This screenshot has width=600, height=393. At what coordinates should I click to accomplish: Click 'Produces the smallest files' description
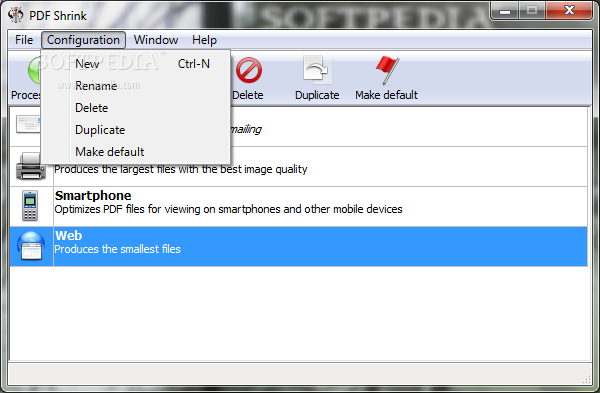[117, 249]
